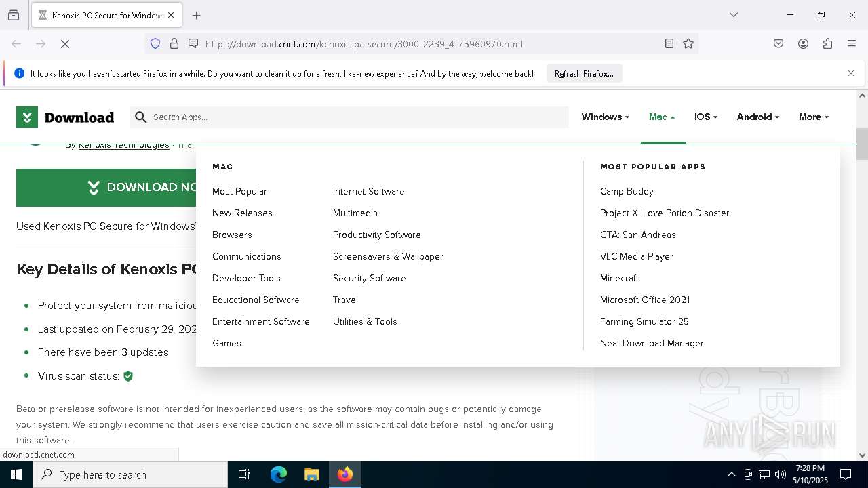The height and width of the screenshot is (488, 868).
Task: Open the list all tabs chevron
Action: 734,15
